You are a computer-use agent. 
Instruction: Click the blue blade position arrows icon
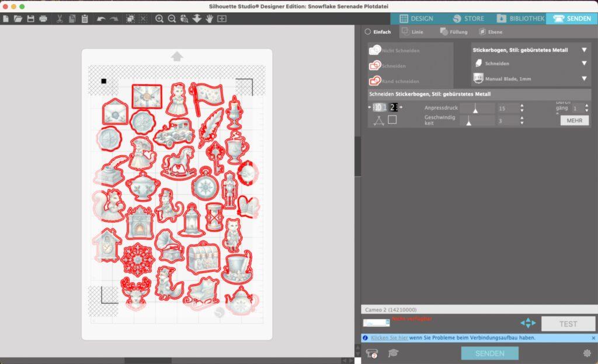click(x=527, y=323)
